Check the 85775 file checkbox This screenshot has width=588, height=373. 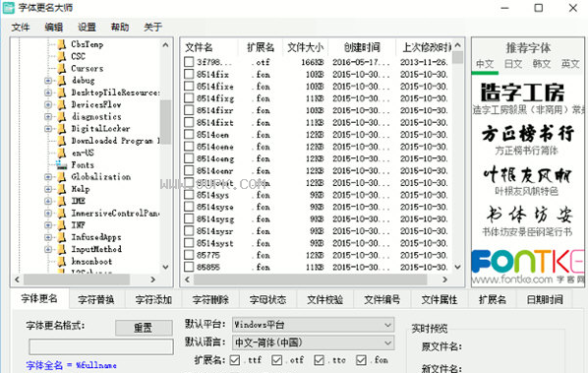click(189, 255)
